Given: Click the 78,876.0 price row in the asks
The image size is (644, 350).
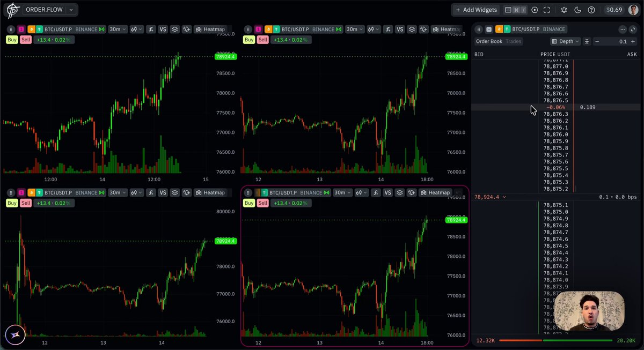Looking at the screenshot, I should 555,135.
